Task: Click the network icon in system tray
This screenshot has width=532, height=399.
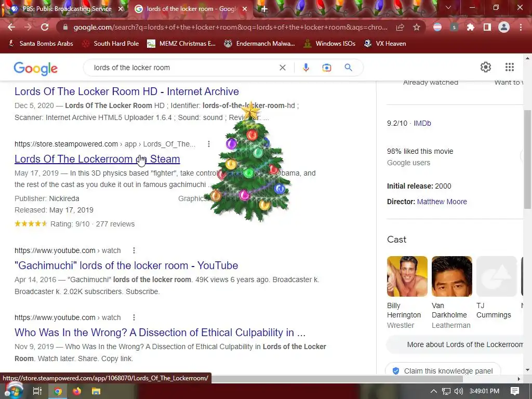Action: coord(446,391)
